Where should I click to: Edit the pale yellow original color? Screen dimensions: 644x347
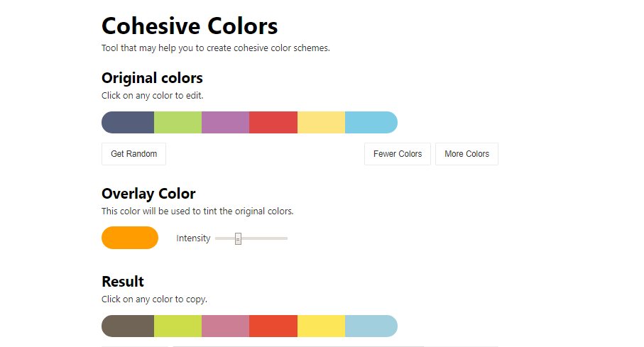pos(321,122)
